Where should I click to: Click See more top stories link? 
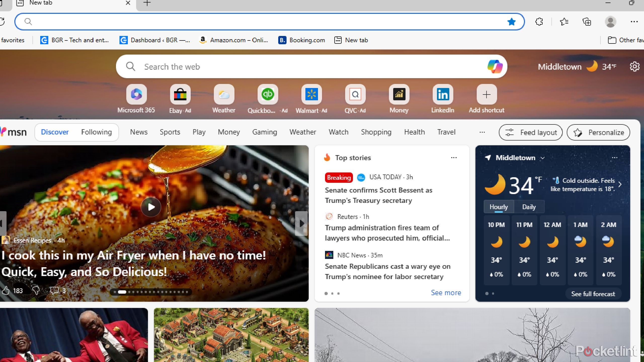[x=446, y=293]
